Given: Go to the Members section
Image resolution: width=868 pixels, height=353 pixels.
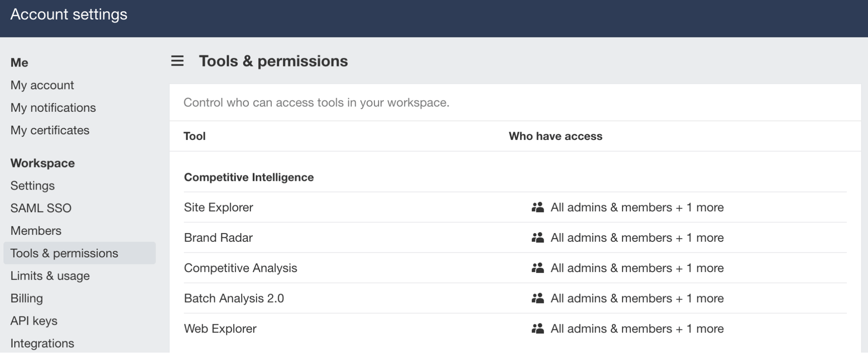Looking at the screenshot, I should pyautogui.click(x=36, y=230).
